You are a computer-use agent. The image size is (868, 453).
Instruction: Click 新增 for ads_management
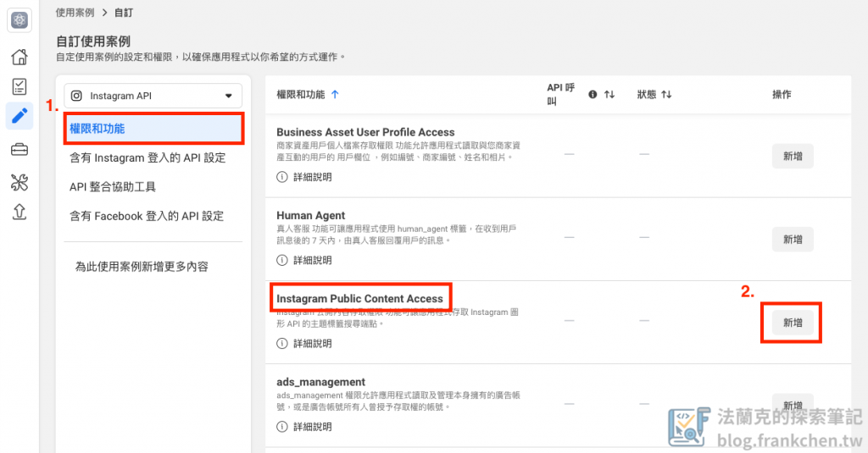[793, 406]
